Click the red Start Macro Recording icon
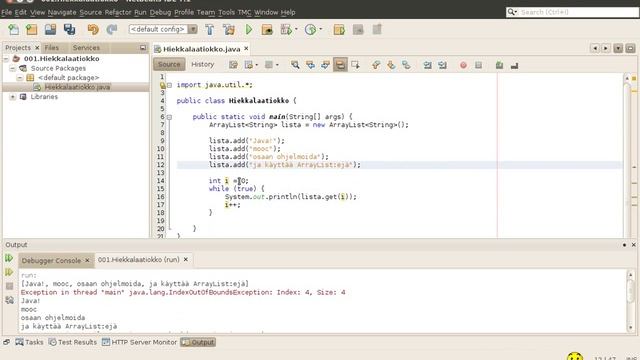 tap(463, 65)
